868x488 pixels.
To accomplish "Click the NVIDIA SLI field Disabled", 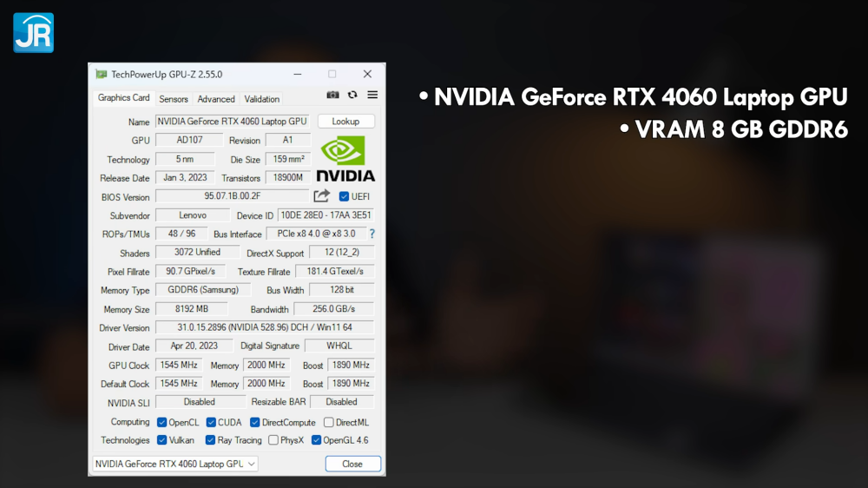I will (200, 401).
